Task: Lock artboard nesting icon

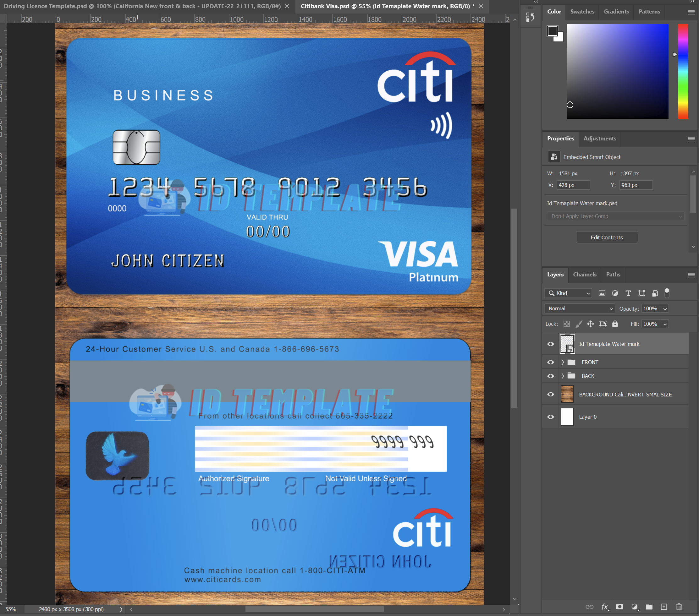Action: (x=603, y=324)
